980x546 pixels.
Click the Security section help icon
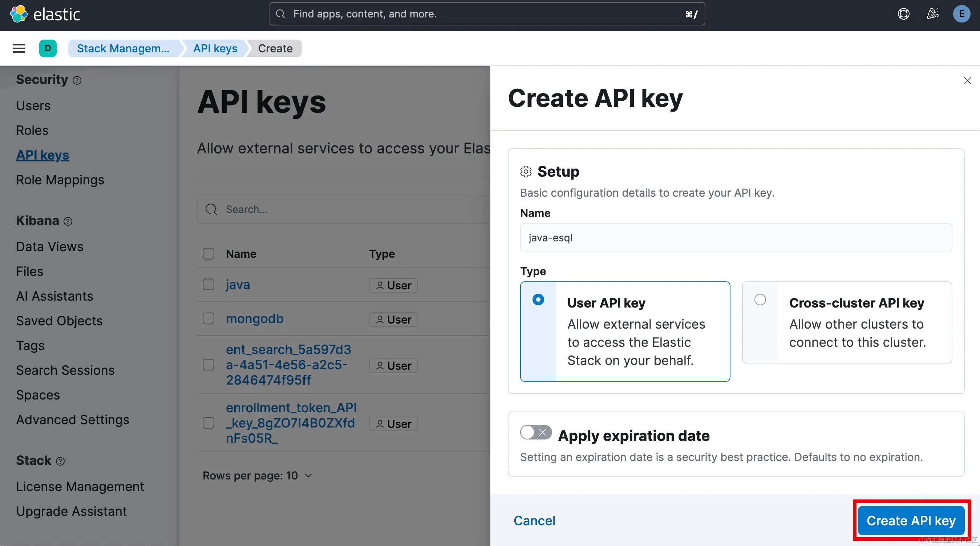(x=77, y=80)
